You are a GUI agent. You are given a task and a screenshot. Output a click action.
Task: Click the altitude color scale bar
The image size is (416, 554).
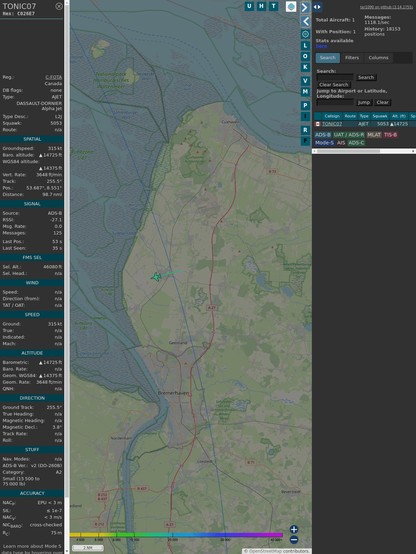pyautogui.click(x=176, y=535)
